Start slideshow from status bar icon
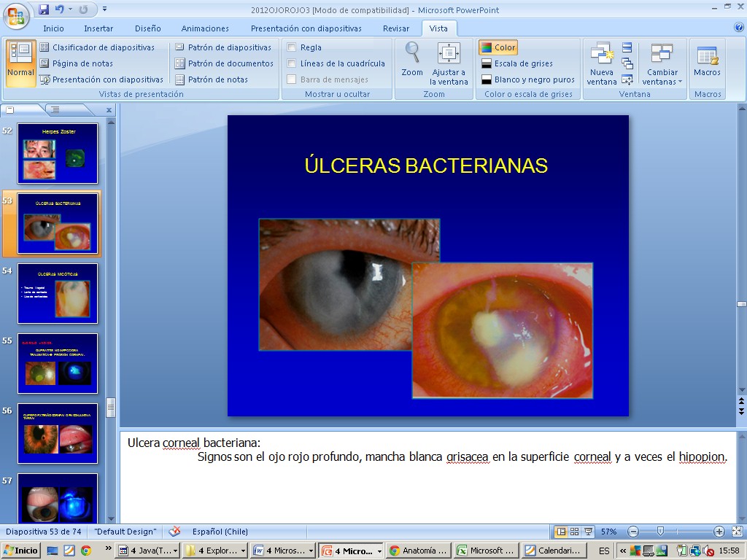The height and width of the screenshot is (560, 747). pyautogui.click(x=589, y=532)
